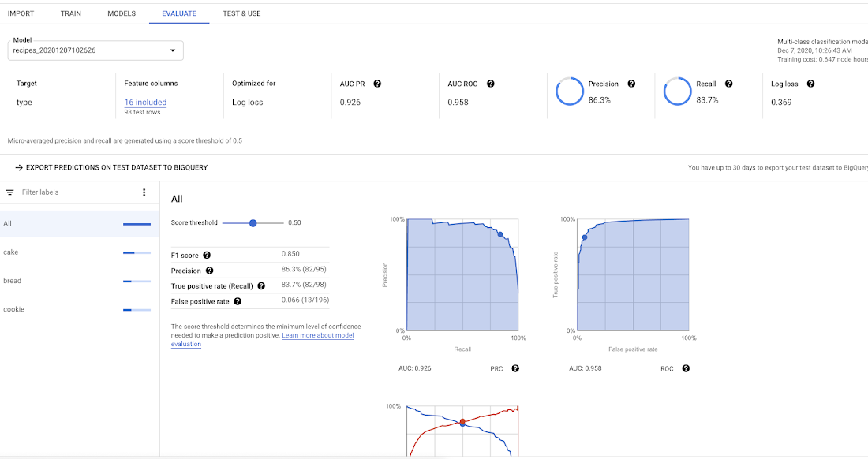Open PRC chart help icon
This screenshot has width=868, height=459.
coord(515,368)
